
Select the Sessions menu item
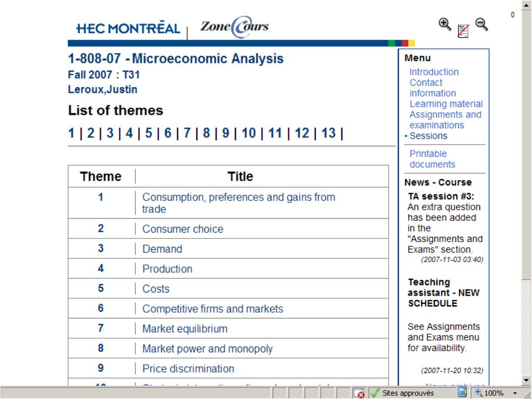(429, 136)
